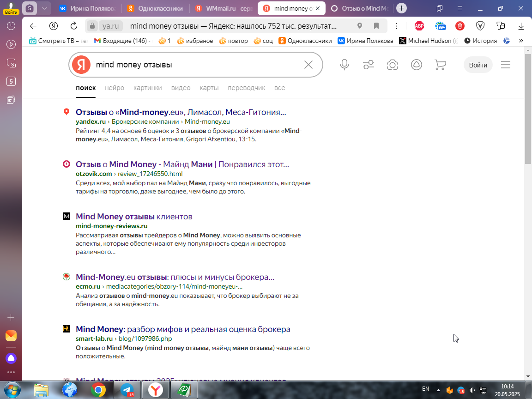The height and width of the screenshot is (399, 532).
Task: Bookmark this page with the bookmark icon
Action: [376, 26]
